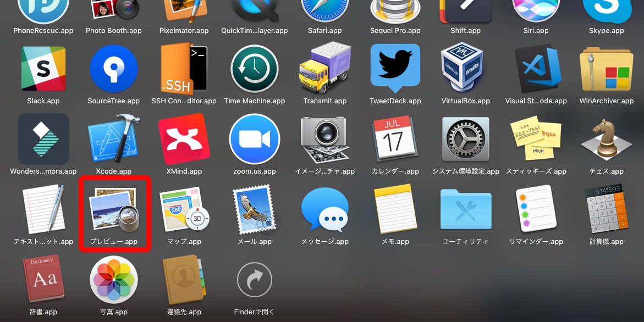Launch XMind.app

[184, 139]
